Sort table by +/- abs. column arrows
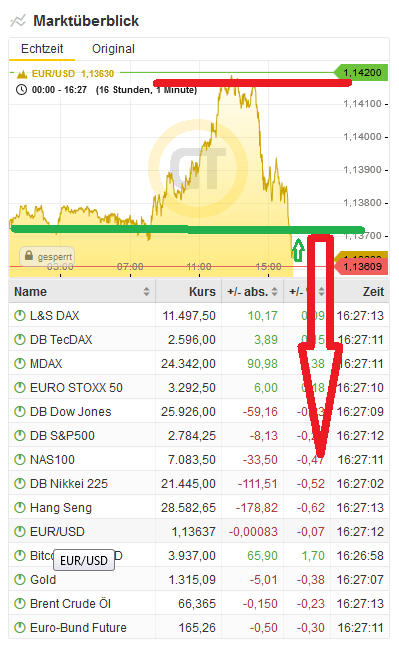Image resolution: width=399 pixels, height=645 pixels. 274,292
